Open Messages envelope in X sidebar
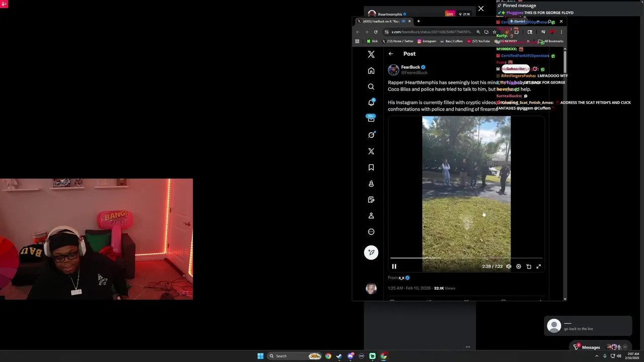The height and width of the screenshot is (362, 644). point(371,119)
